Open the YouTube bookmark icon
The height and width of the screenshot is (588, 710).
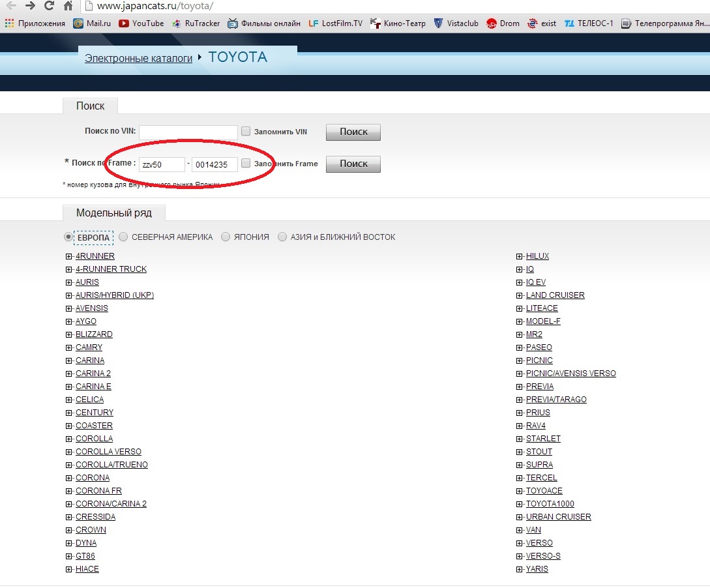124,23
